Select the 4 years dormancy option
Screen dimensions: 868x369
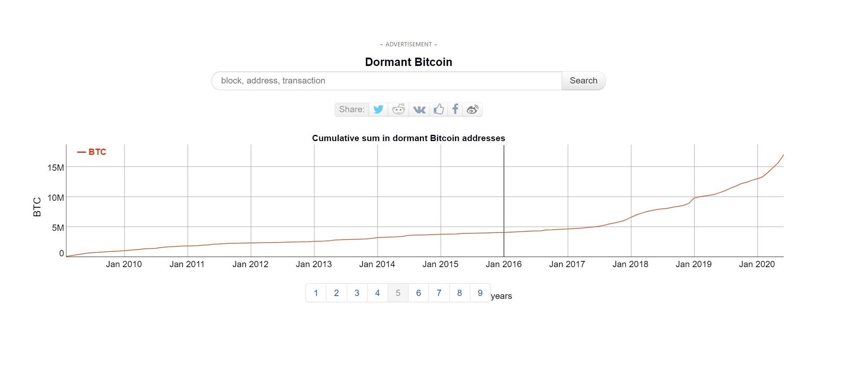(377, 293)
